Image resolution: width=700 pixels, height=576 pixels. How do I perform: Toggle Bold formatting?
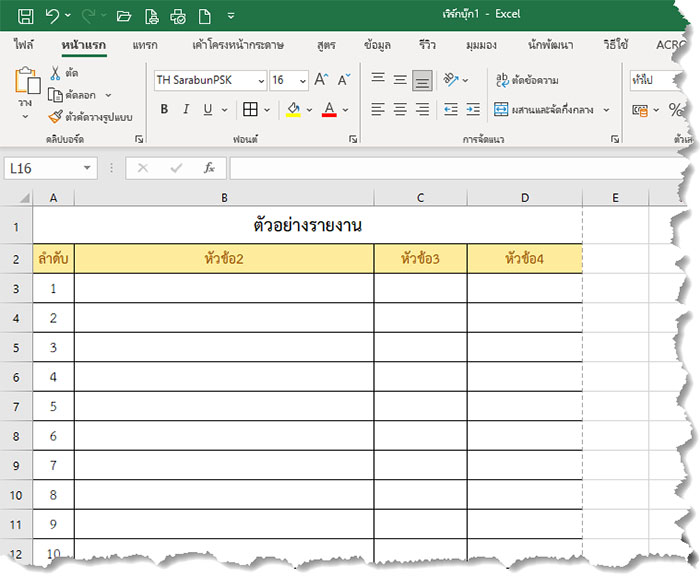pyautogui.click(x=164, y=110)
